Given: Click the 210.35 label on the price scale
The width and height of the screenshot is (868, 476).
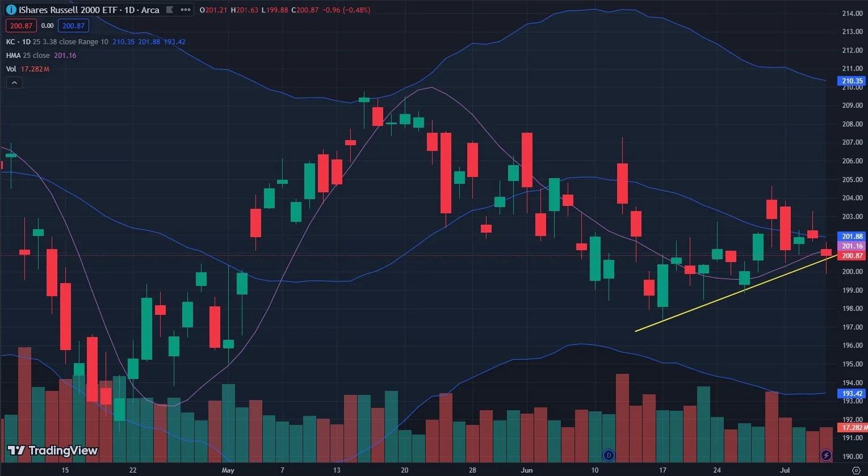Looking at the screenshot, I should pos(853,81).
